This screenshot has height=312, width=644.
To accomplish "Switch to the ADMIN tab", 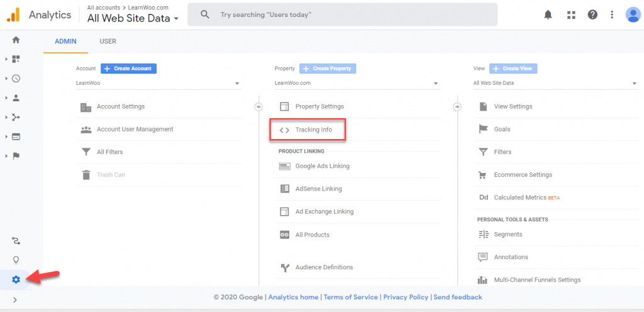I will point(65,42).
